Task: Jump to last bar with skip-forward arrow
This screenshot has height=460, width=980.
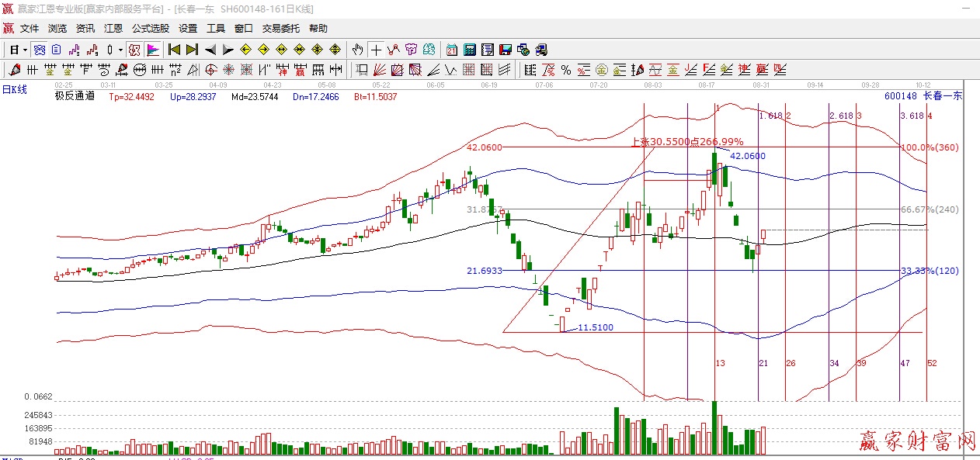Action: pyautogui.click(x=192, y=50)
